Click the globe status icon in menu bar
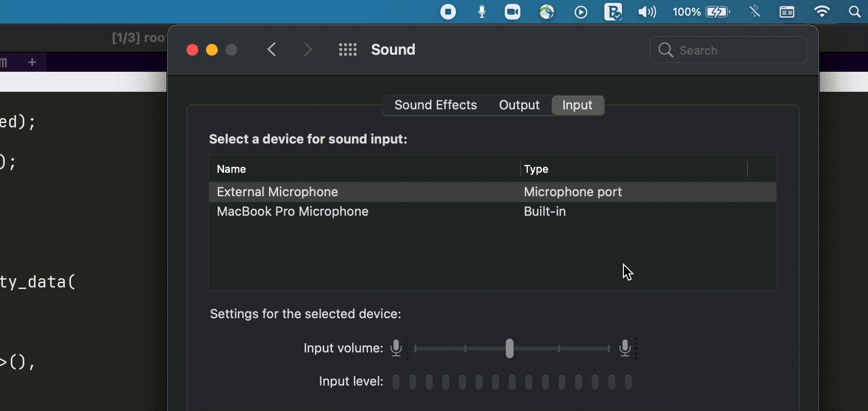Image resolution: width=868 pixels, height=411 pixels. (547, 12)
